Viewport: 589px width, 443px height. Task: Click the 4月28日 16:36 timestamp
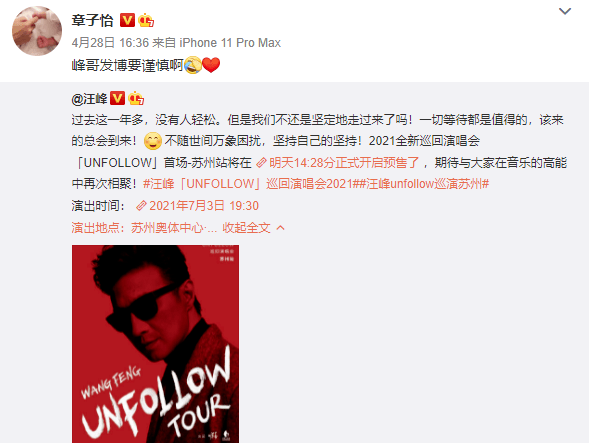[110, 43]
